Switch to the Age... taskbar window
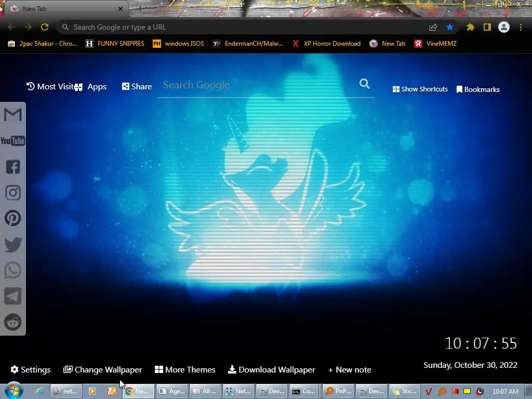Image resolution: width=532 pixels, height=399 pixels. click(172, 391)
